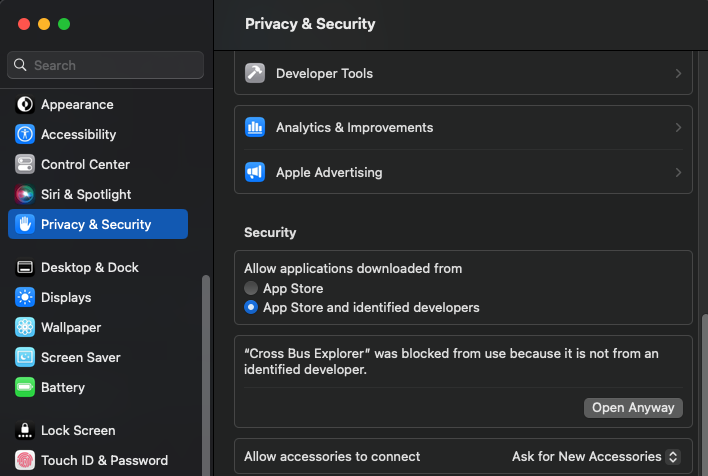Click the sidebar vertical scrollbar
The height and width of the screenshot is (476, 708).
pyautogui.click(x=206, y=375)
